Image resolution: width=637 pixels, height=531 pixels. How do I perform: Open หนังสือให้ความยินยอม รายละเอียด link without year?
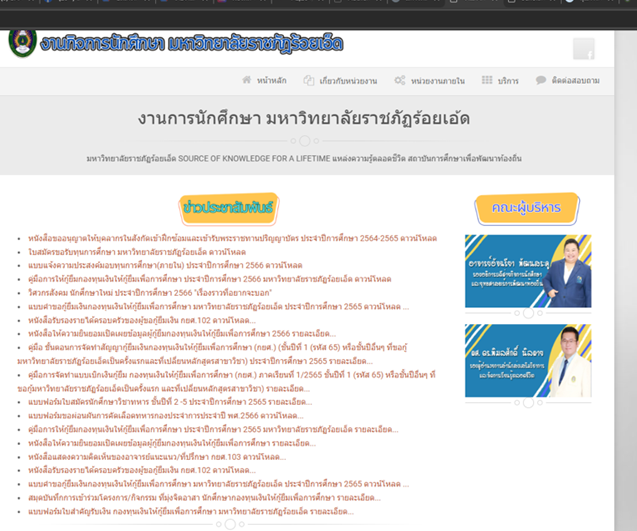click(172, 443)
